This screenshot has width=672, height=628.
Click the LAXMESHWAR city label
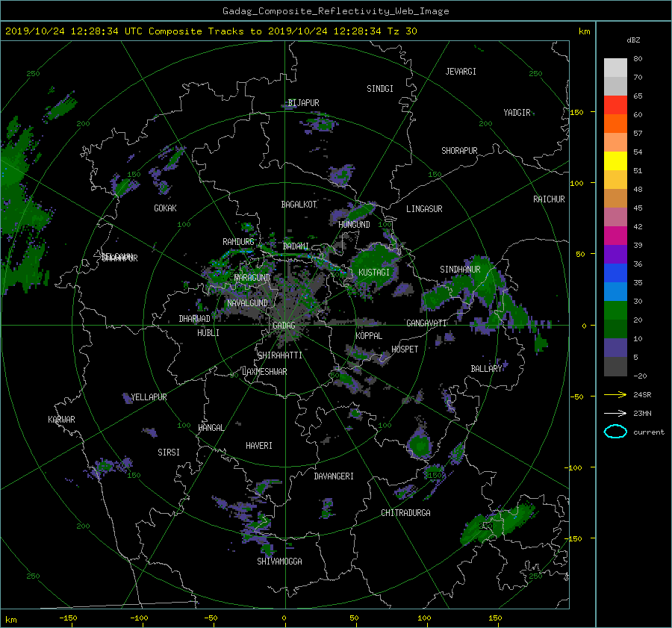264,372
